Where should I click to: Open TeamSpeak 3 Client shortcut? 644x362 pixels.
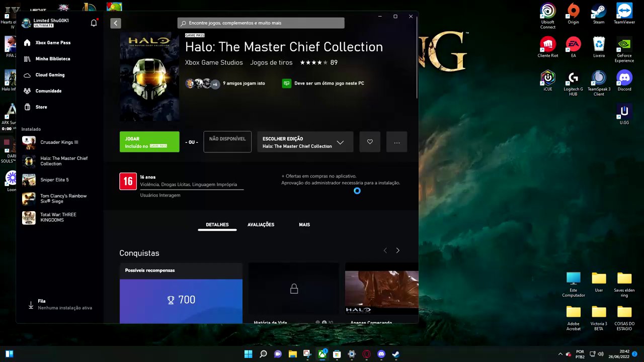tap(599, 83)
